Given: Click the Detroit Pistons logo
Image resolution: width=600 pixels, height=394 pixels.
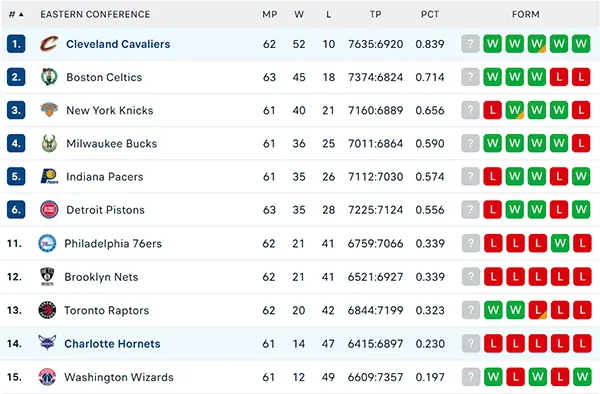Looking at the screenshot, I should (x=49, y=210).
